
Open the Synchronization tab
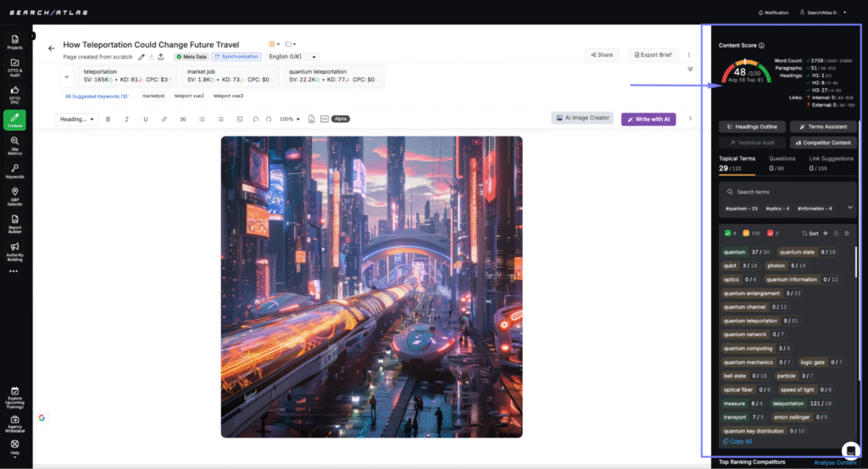(x=236, y=57)
